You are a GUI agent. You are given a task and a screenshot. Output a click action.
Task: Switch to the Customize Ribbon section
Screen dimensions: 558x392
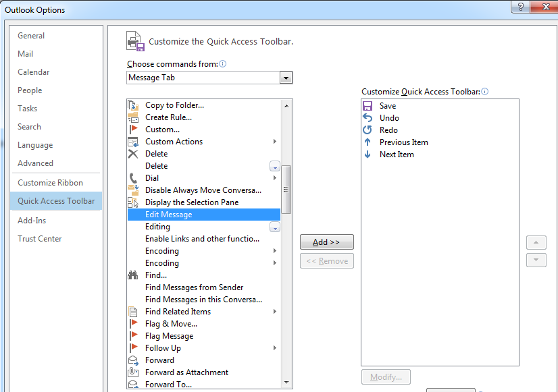tap(51, 182)
